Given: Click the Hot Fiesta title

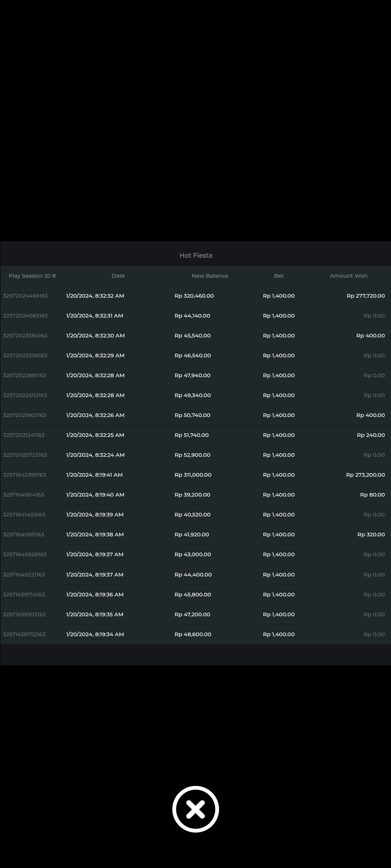Looking at the screenshot, I should click(195, 255).
